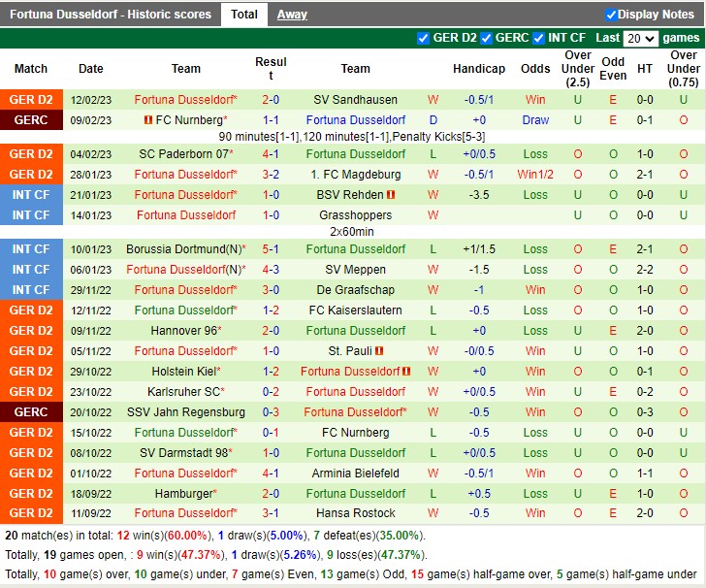This screenshot has height=588, width=706.
Task: Click the 15 game(s) half-game over text
Action: click(x=481, y=574)
